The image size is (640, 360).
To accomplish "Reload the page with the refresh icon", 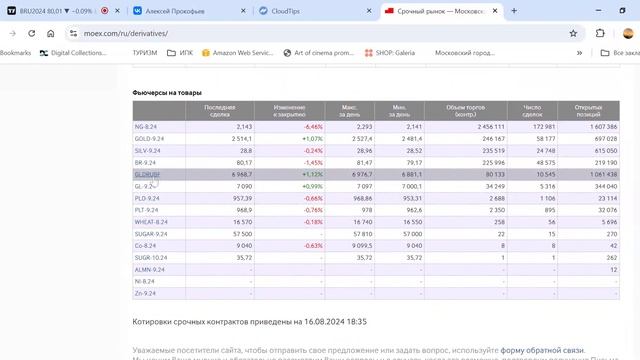I will pos(31,33).
